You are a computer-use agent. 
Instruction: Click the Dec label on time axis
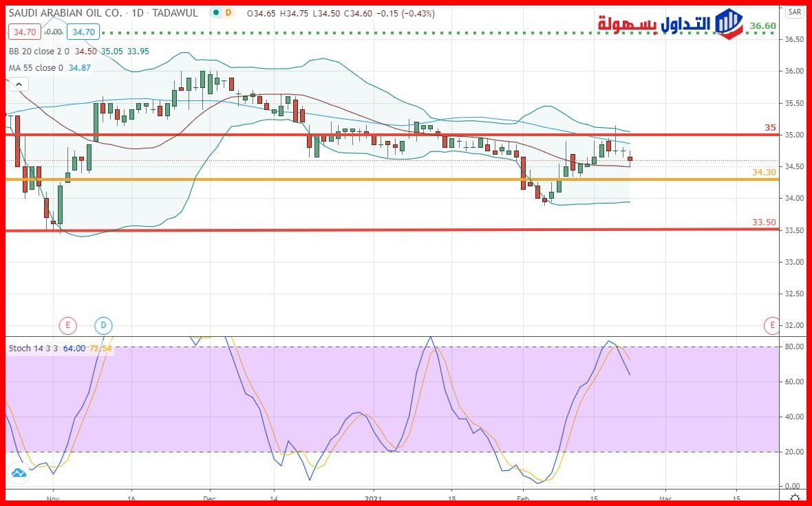[x=210, y=498]
